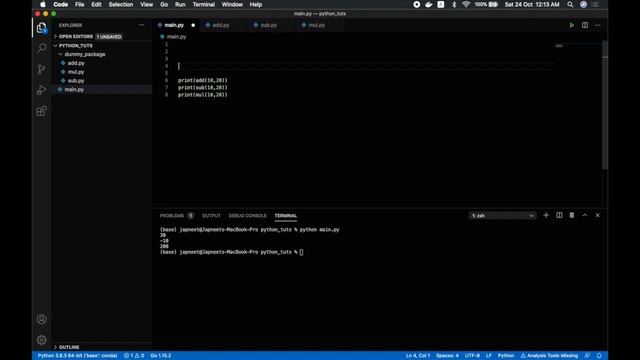Open the Source Control view
The height and width of the screenshot is (360, 640).
click(41, 69)
